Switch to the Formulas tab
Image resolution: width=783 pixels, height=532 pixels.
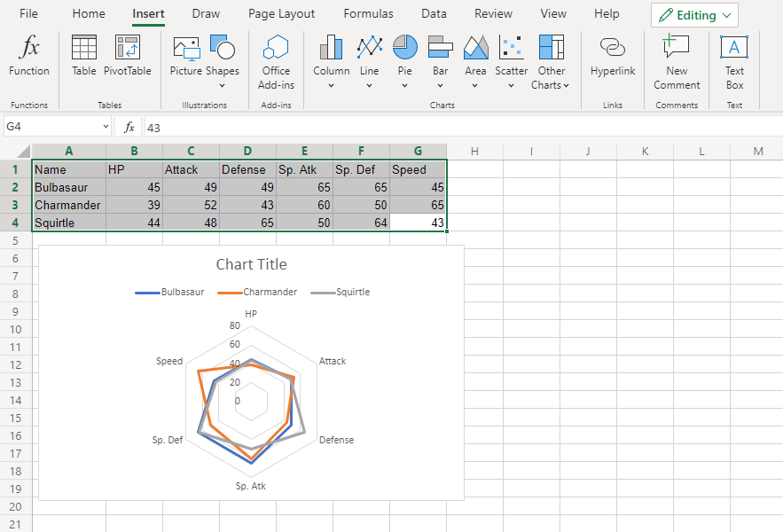coord(368,14)
